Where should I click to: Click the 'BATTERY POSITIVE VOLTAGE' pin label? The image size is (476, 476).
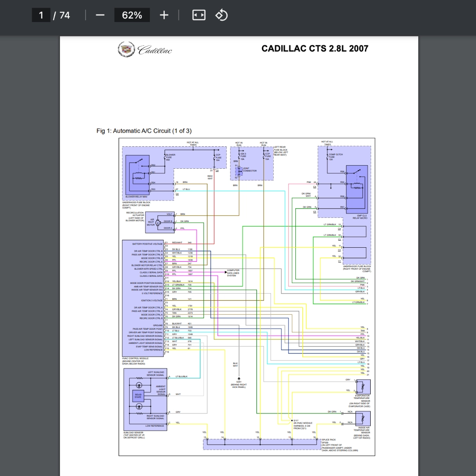point(148,244)
